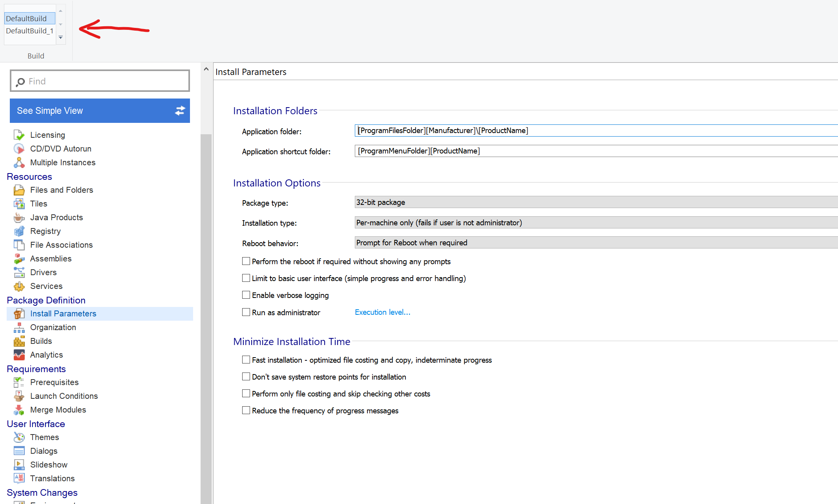Check Run as administrator
This screenshot has height=504, width=838.
(x=246, y=312)
